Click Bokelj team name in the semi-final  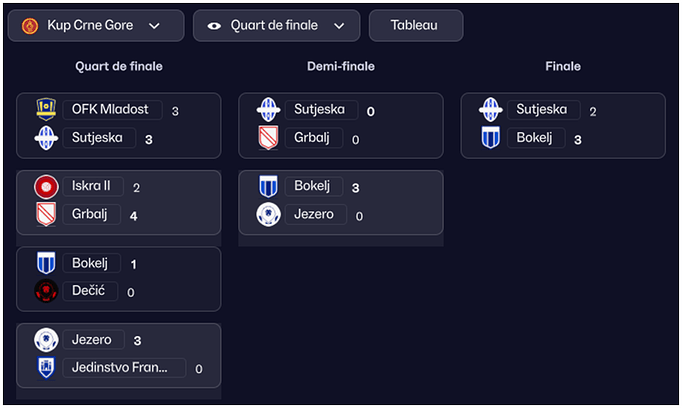[x=313, y=187]
